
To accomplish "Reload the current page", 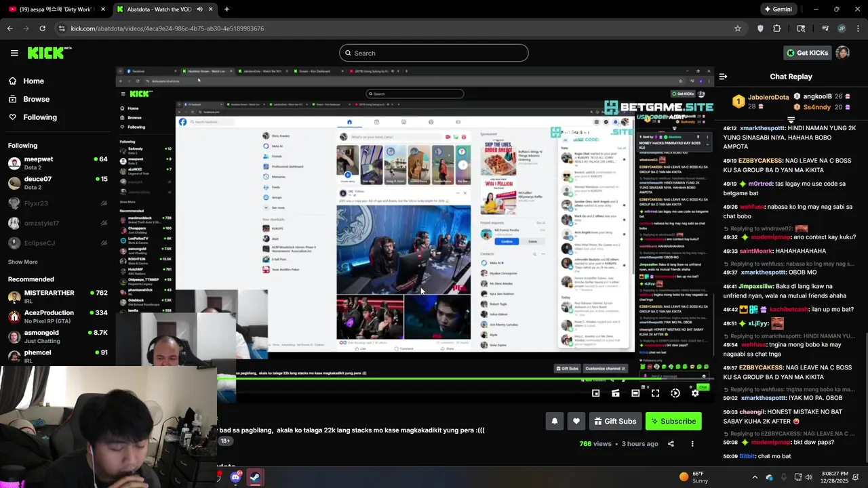I will pos(42,28).
